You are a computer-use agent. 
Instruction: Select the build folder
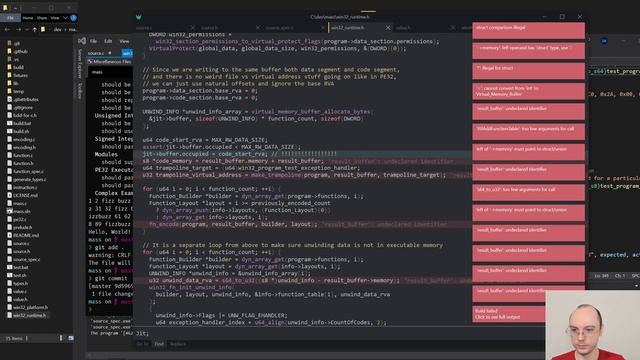(x=15, y=67)
